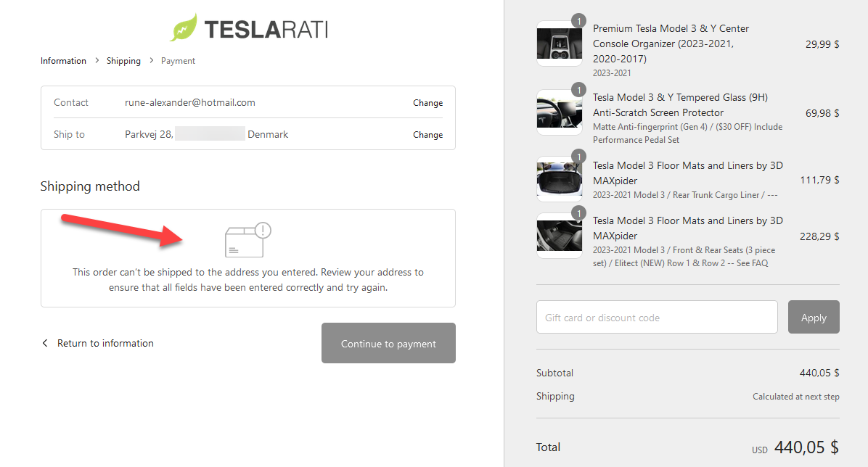Click the Calculated at next step shipping text
The height and width of the screenshot is (467, 868).
[796, 396]
